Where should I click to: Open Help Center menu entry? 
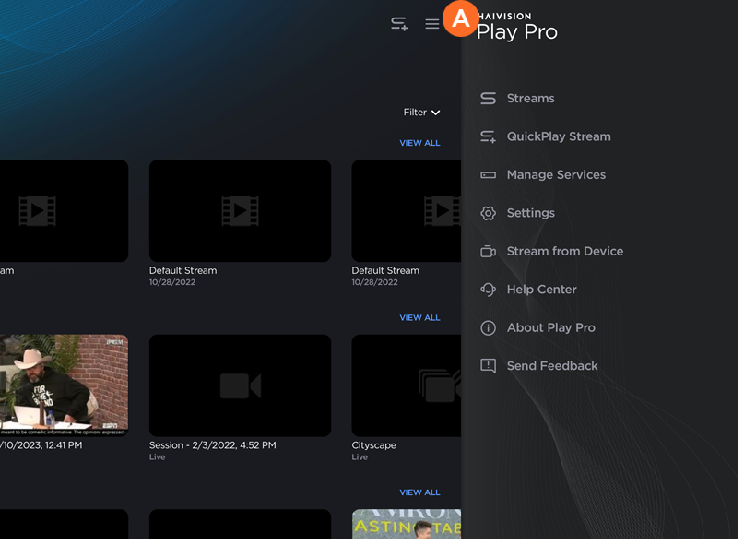pyautogui.click(x=541, y=290)
